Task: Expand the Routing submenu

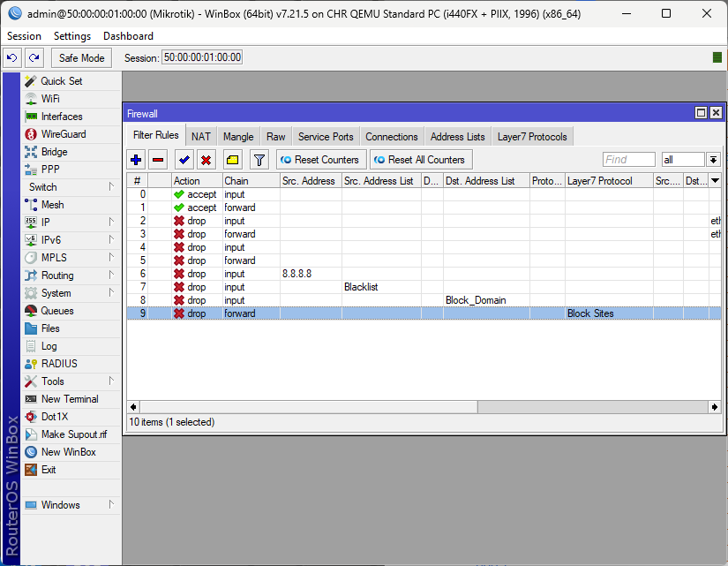Action: 71,275
